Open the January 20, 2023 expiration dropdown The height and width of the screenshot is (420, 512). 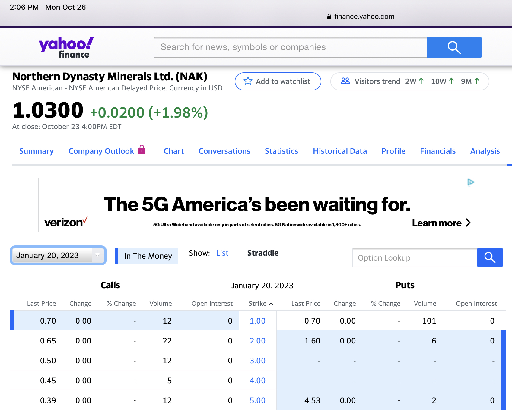58,255
